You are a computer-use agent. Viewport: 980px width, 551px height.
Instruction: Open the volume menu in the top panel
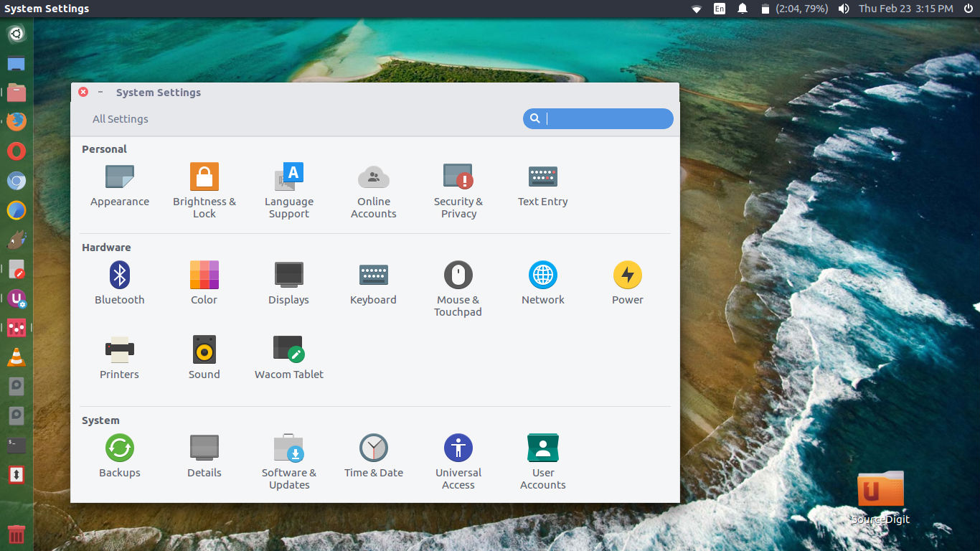click(x=843, y=9)
